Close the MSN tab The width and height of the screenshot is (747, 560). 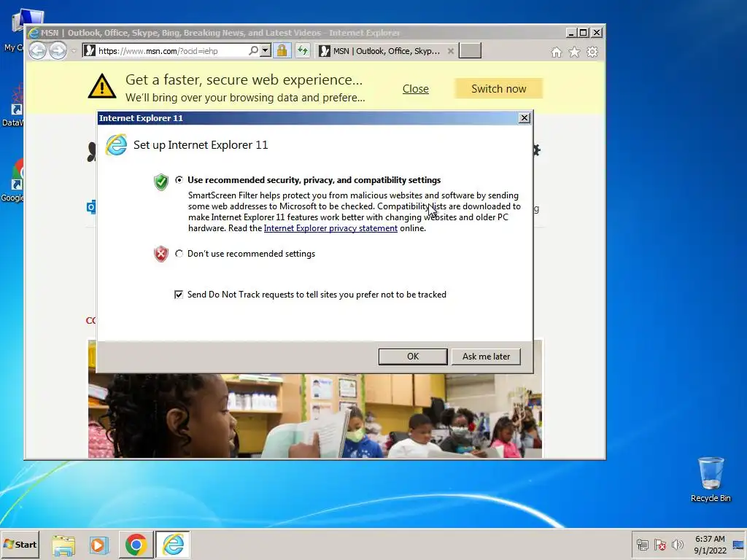(x=450, y=51)
